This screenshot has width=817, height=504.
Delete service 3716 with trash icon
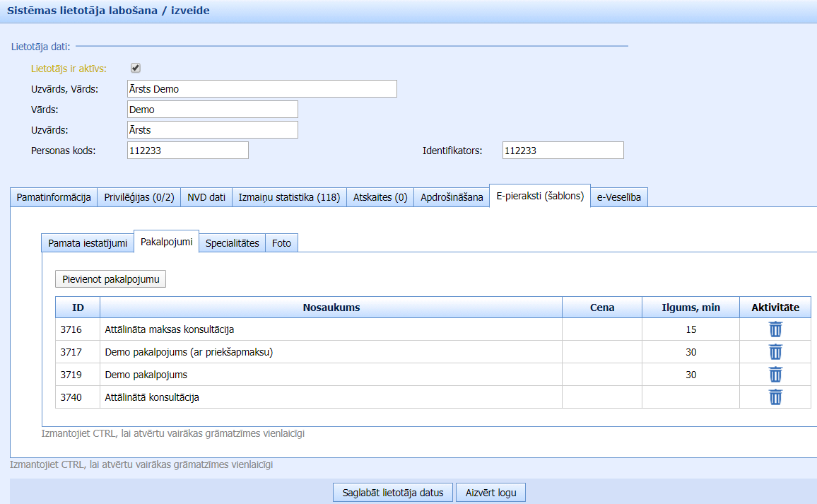tap(775, 329)
